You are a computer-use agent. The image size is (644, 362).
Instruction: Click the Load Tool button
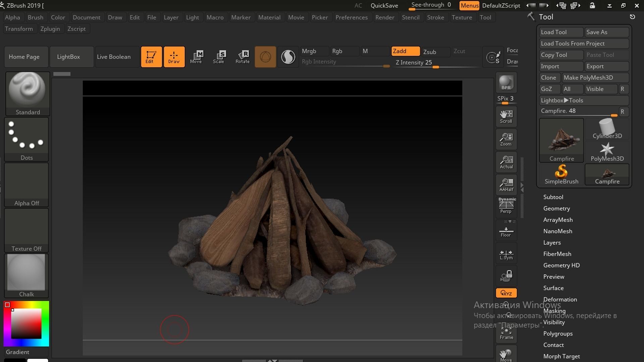(561, 32)
